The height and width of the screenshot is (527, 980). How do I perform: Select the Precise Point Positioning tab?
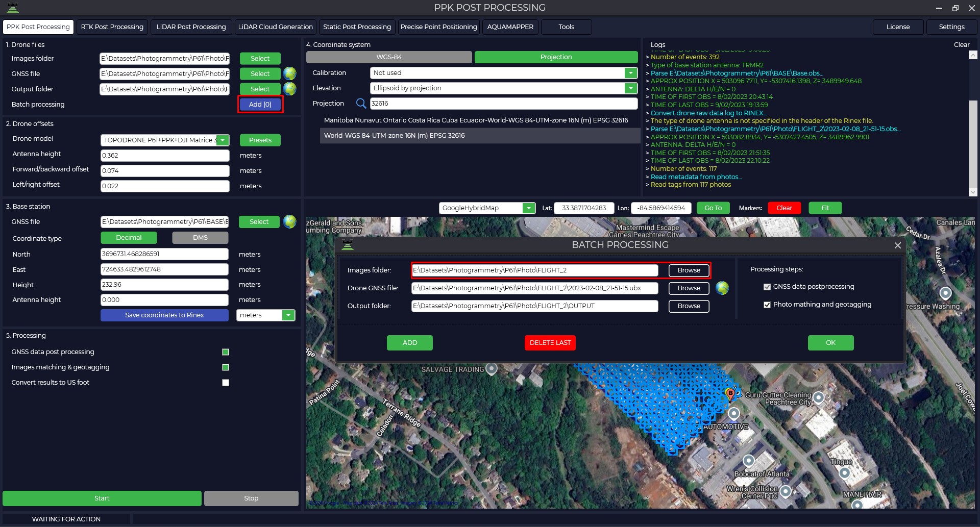coord(438,27)
